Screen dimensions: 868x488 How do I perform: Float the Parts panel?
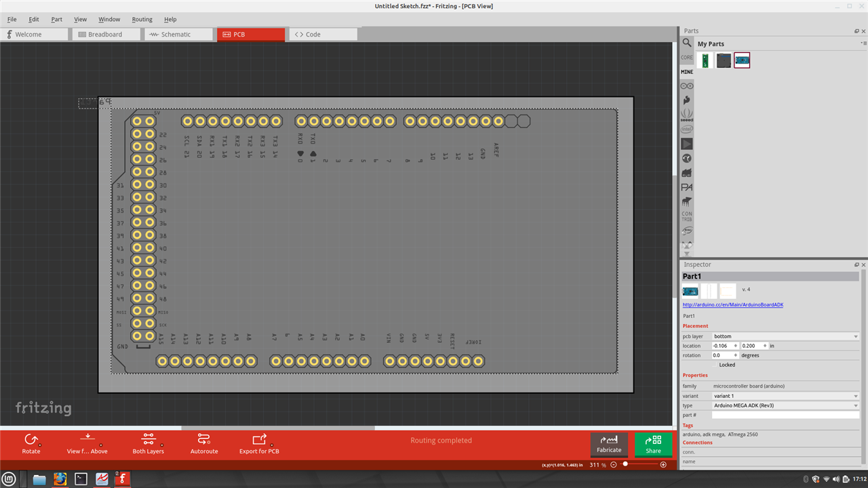click(856, 31)
